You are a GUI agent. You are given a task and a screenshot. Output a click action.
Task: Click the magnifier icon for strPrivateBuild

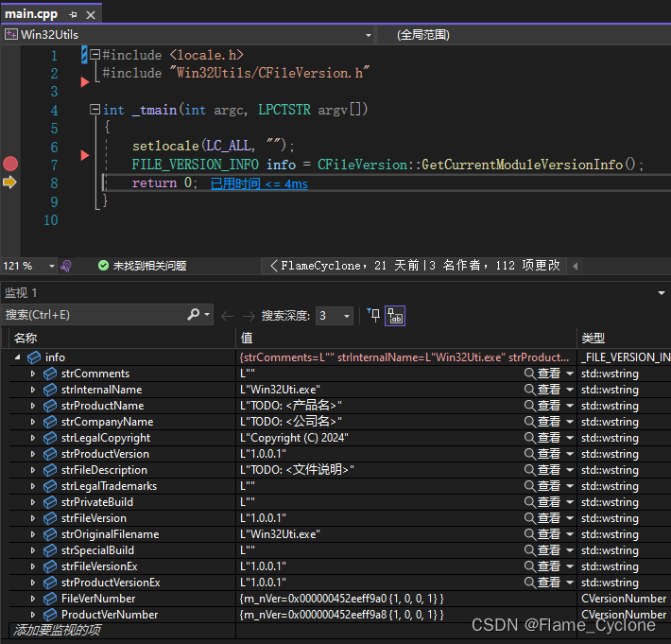pyautogui.click(x=529, y=502)
